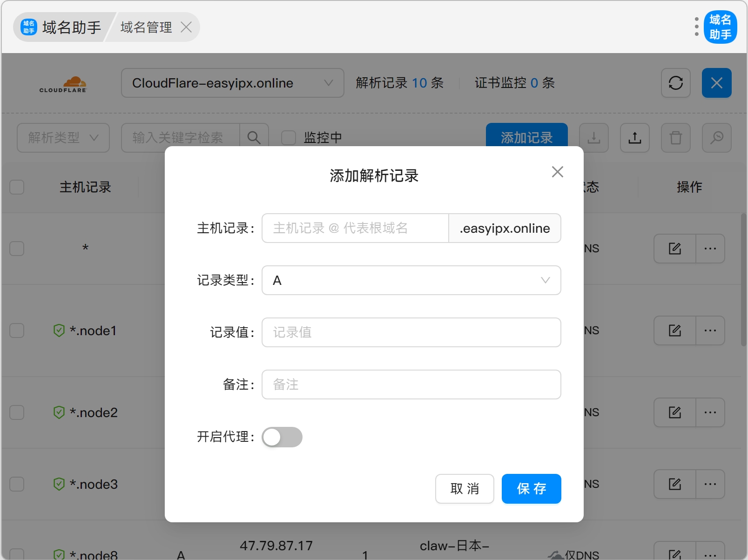Click the vertical scrollbar of records table
The image size is (748, 560).
pyautogui.click(x=744, y=279)
